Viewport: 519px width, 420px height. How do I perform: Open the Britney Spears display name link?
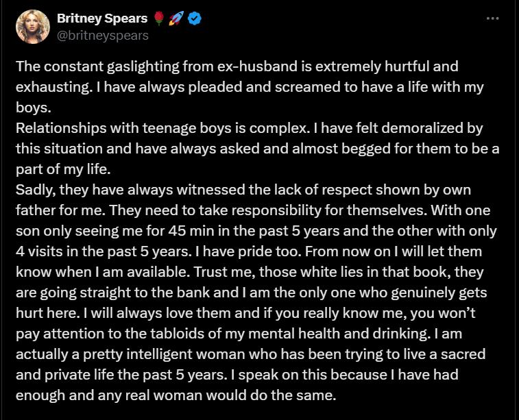[x=103, y=19]
